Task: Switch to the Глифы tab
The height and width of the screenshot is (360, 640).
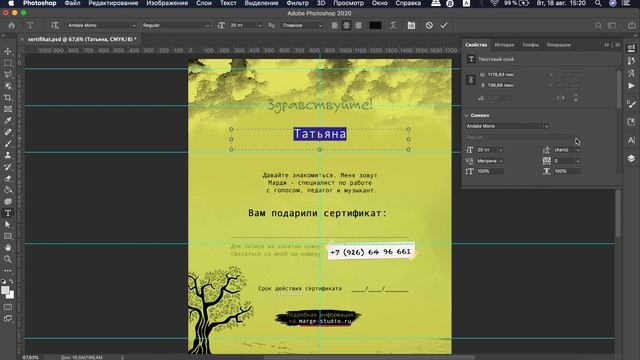Action: (531, 45)
